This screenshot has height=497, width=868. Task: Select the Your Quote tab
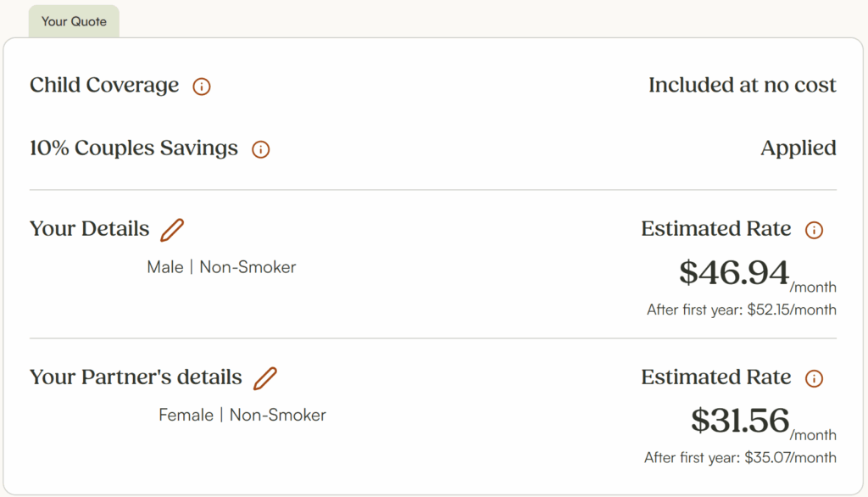pyautogui.click(x=74, y=21)
